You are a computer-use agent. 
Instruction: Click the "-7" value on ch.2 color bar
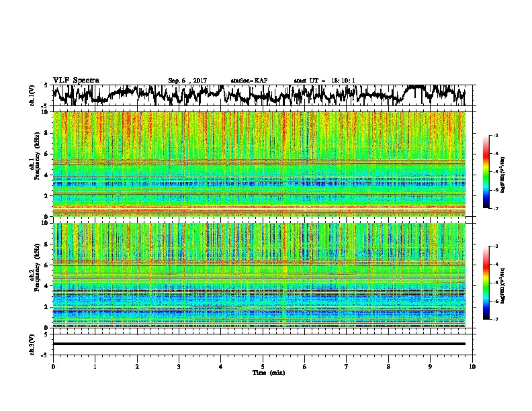coord(495,320)
